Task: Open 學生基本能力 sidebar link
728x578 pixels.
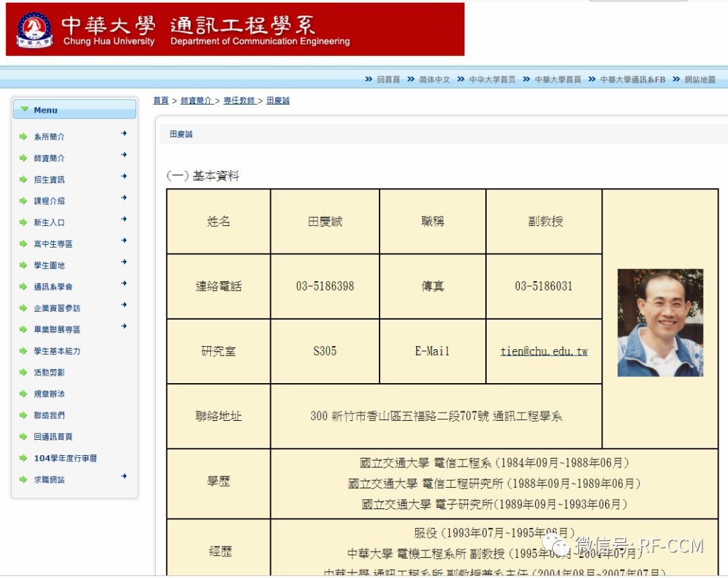Action: tap(57, 351)
